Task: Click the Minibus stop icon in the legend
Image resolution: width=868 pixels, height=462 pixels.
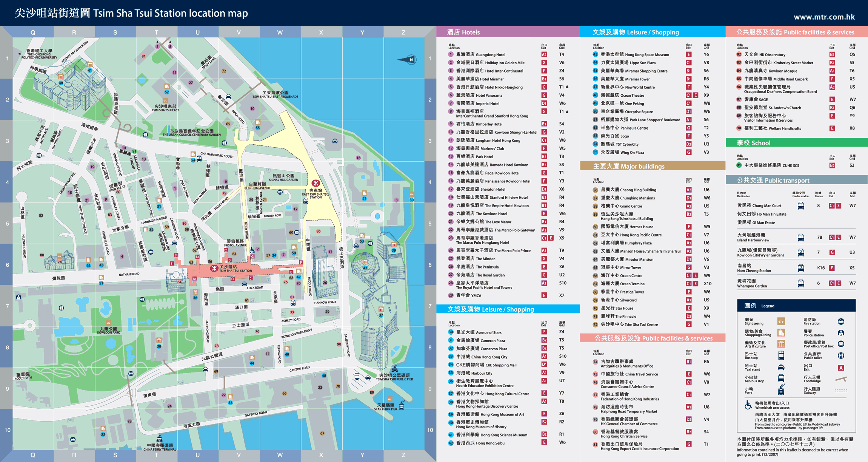Action: coord(781,378)
